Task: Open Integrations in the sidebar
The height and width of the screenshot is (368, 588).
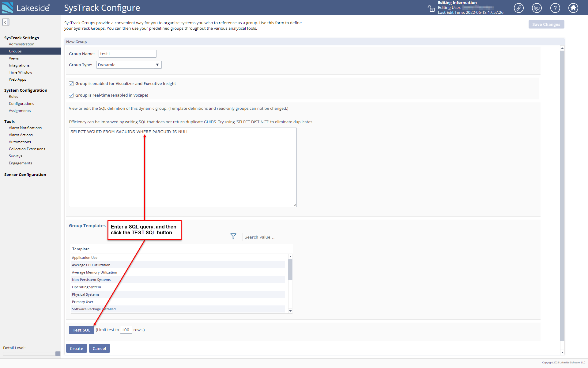Action: [x=19, y=65]
